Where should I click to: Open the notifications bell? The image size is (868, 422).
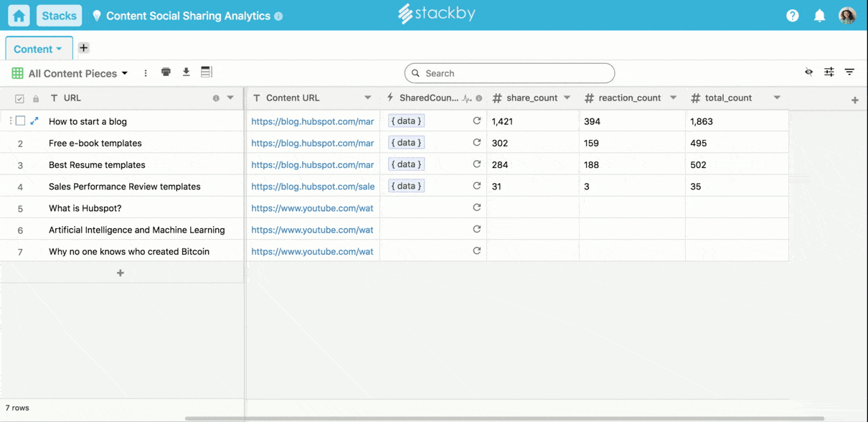pos(819,16)
